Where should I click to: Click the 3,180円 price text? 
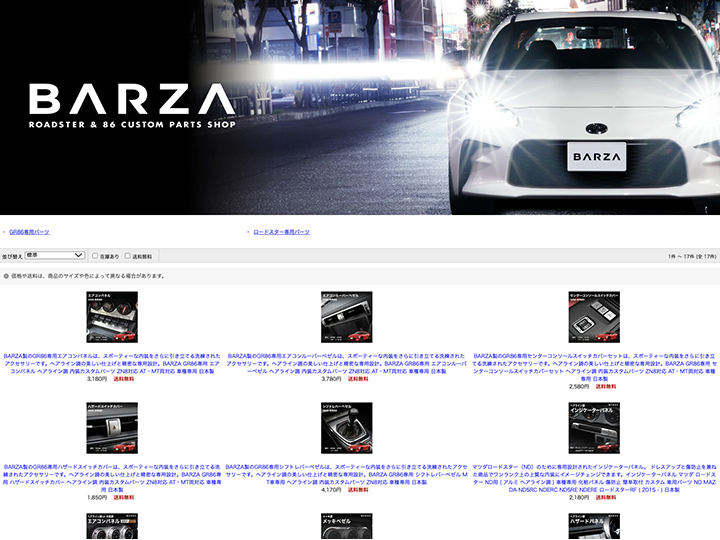click(x=97, y=379)
